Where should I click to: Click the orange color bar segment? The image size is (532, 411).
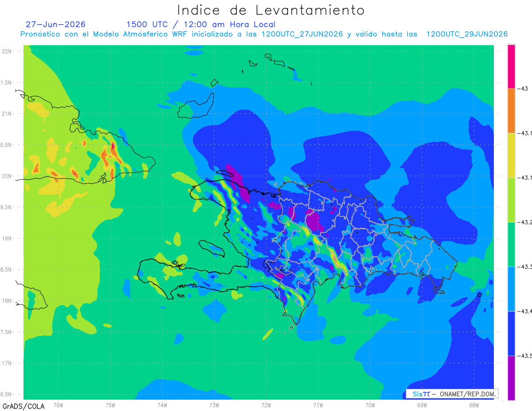tap(511, 110)
